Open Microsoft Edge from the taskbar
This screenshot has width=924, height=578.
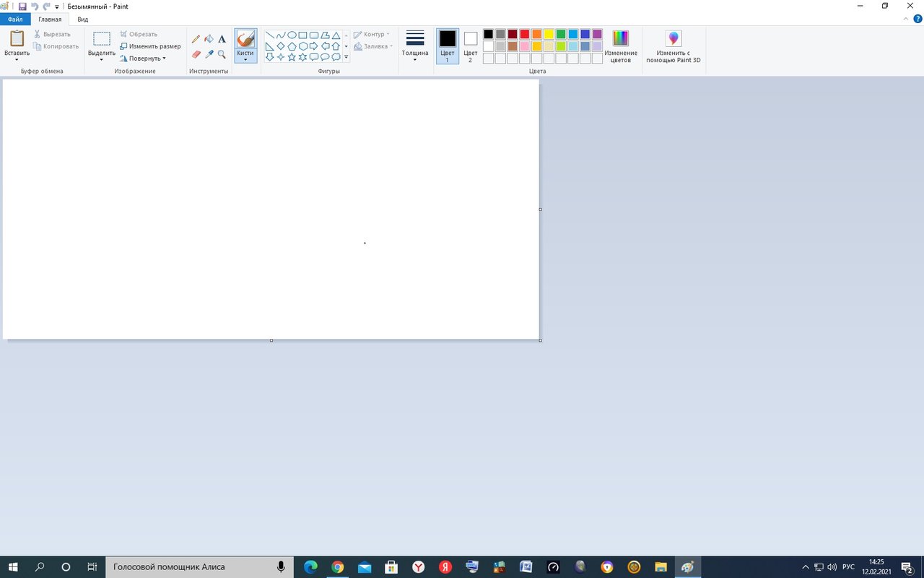pos(310,567)
